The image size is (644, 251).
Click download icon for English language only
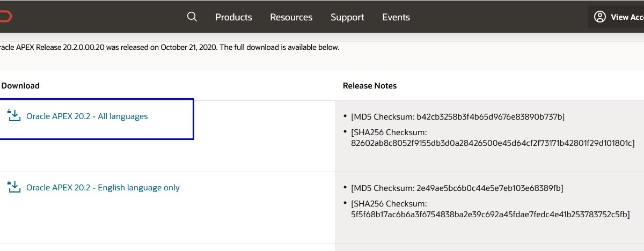[14, 187]
